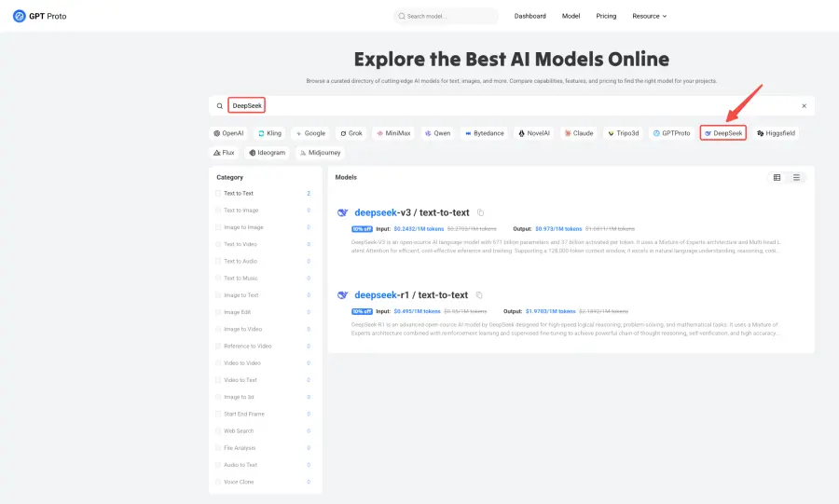Check the File Analysis category
The width and height of the screenshot is (839, 504).
[218, 448]
